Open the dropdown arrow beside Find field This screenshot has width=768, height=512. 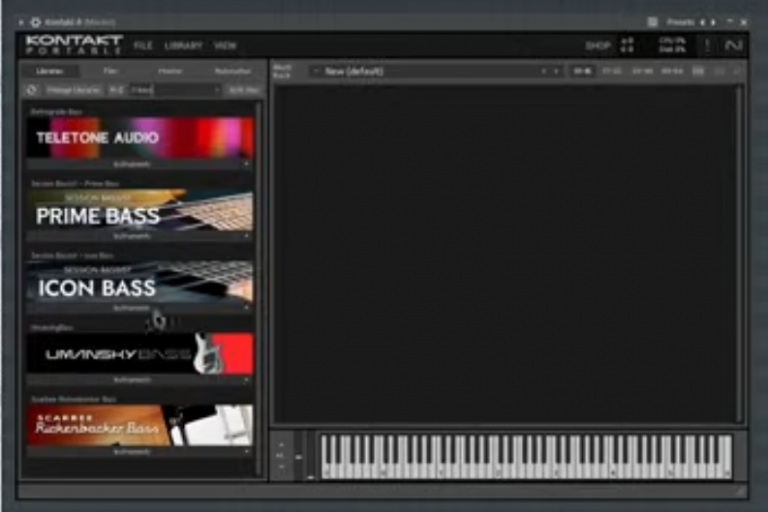point(216,90)
